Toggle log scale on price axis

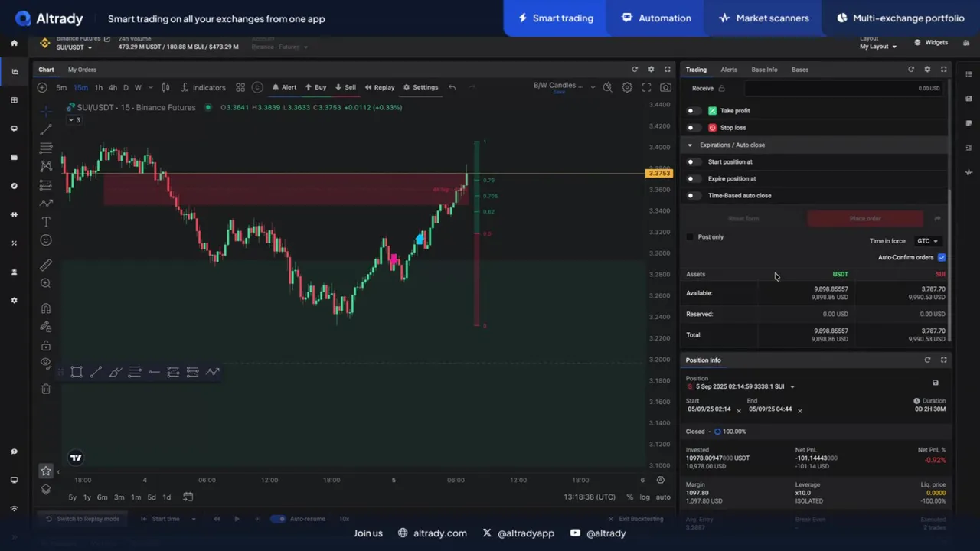point(645,497)
